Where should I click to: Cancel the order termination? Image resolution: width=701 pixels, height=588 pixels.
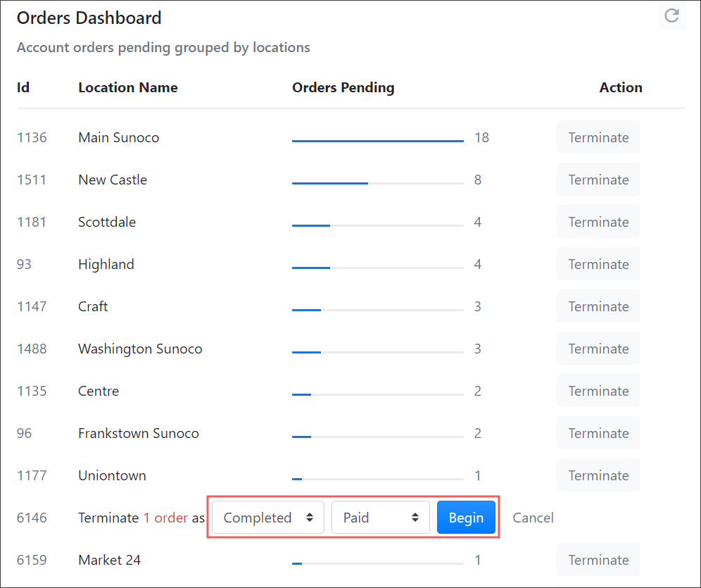(x=533, y=518)
